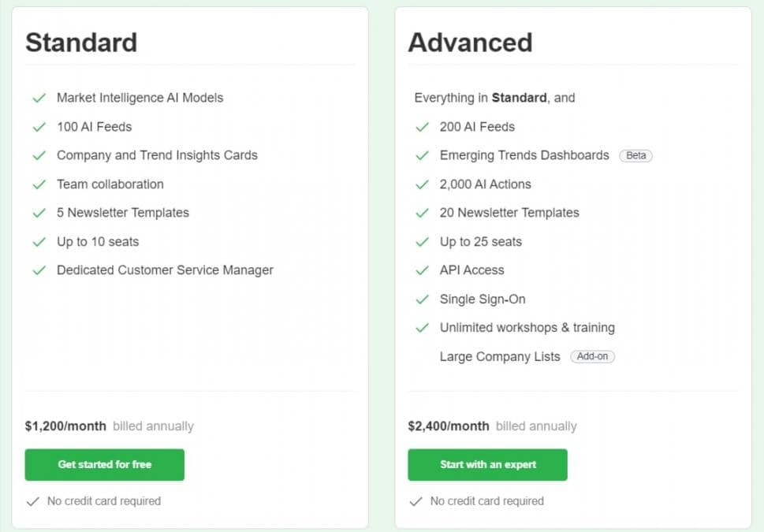Click the $1,200/month price text
This screenshot has height=532, width=764.
point(65,426)
